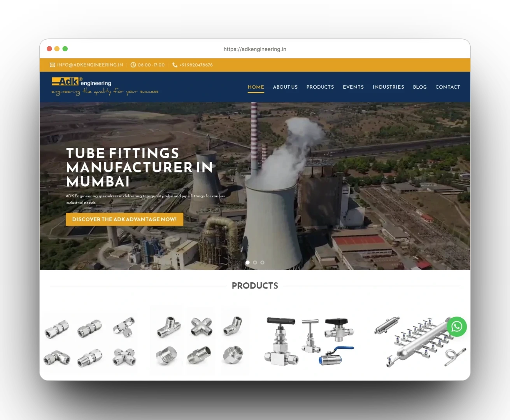The width and height of the screenshot is (510, 420).
Task: Open the green WhatsApp chat button
Action: [x=457, y=327]
